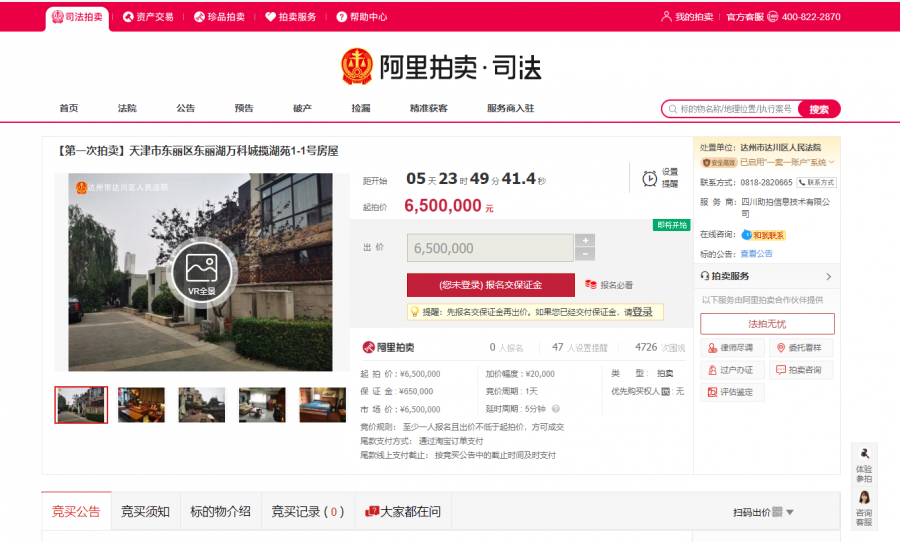Increase bid with the plus stepper
The width and height of the screenshot is (900, 542).
[585, 240]
